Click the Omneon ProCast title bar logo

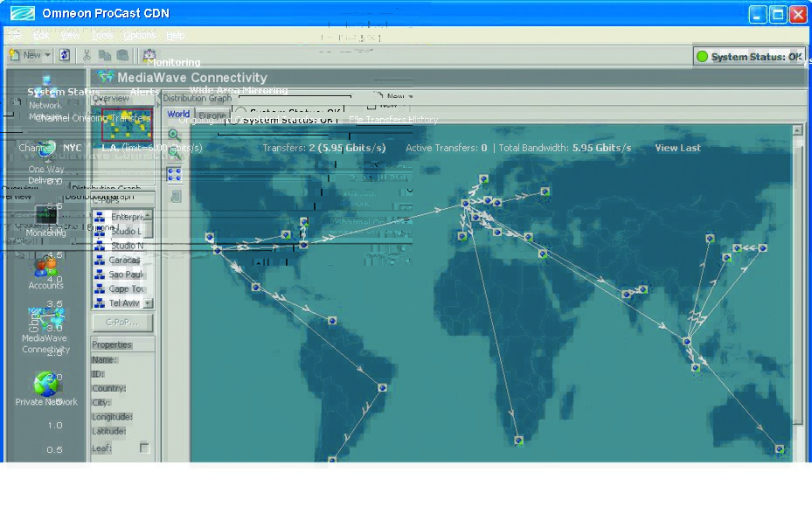click(22, 13)
